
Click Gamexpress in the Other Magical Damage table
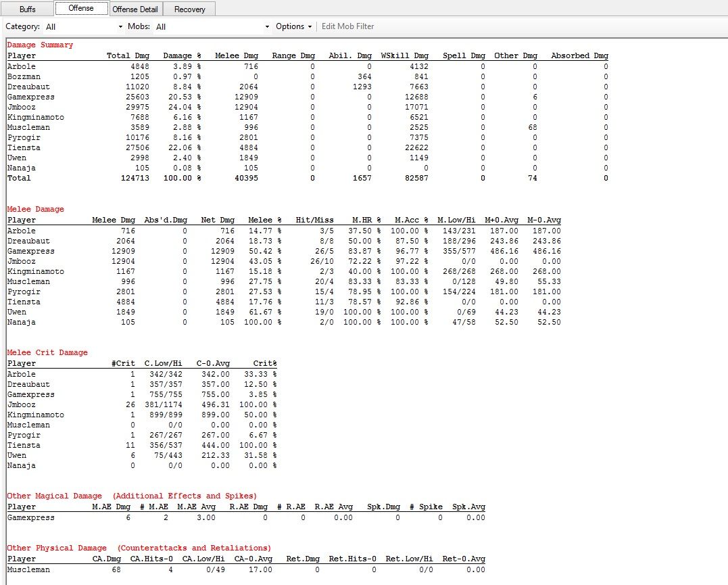[x=30, y=517]
